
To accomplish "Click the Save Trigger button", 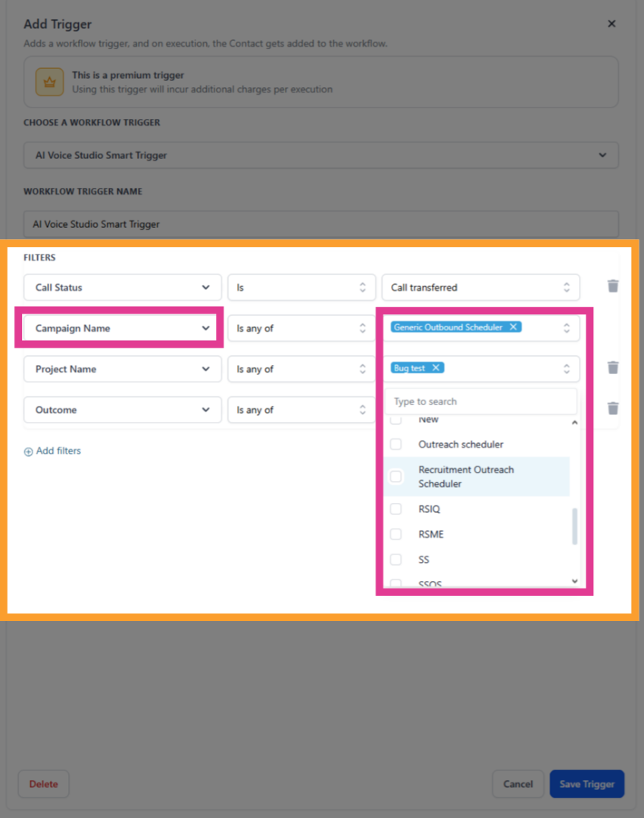I will [x=586, y=784].
